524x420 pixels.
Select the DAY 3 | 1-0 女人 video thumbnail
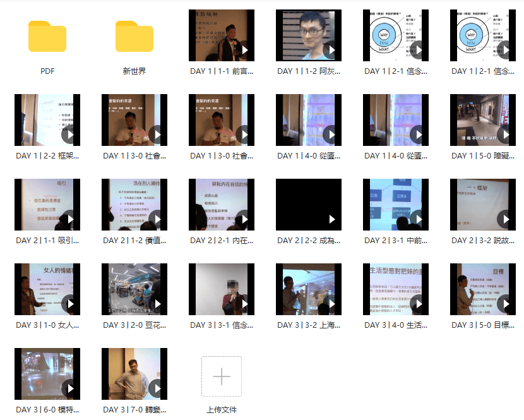tap(47, 289)
